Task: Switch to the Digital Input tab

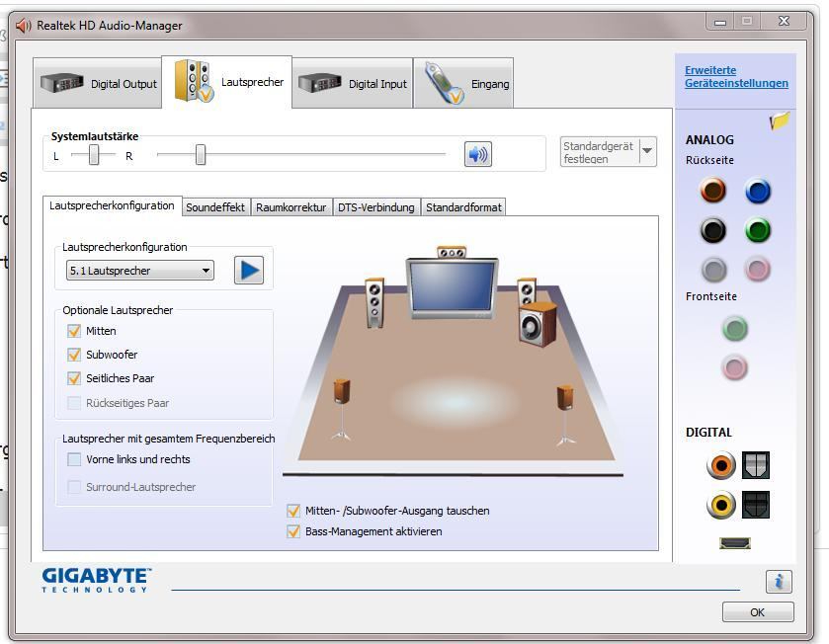Action: coord(353,84)
